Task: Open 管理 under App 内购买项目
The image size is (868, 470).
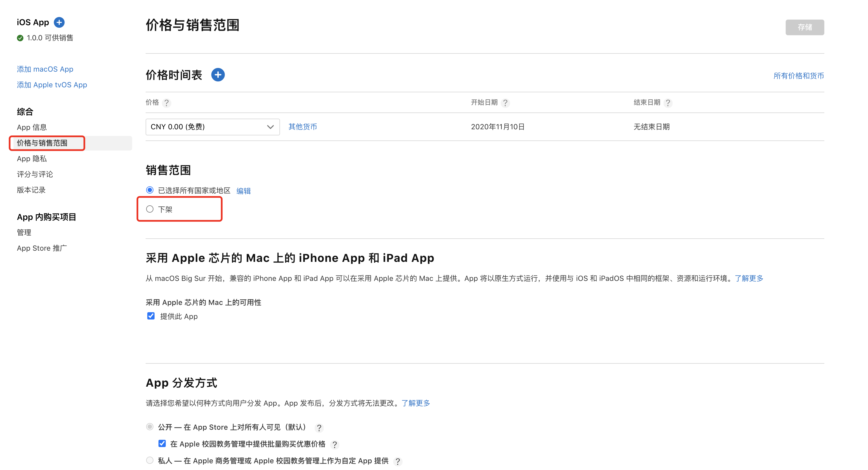Action: point(24,232)
